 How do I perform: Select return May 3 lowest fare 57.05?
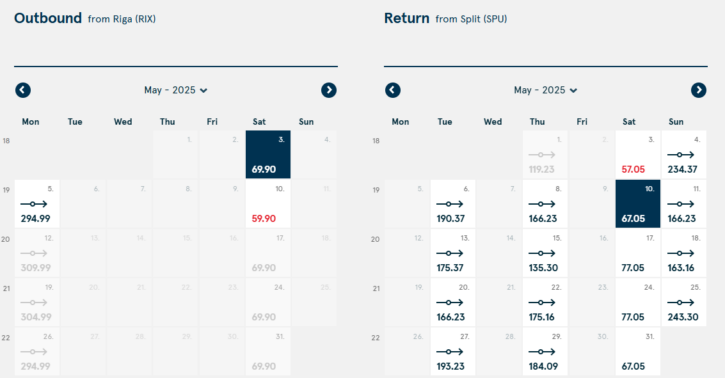pyautogui.click(x=638, y=155)
